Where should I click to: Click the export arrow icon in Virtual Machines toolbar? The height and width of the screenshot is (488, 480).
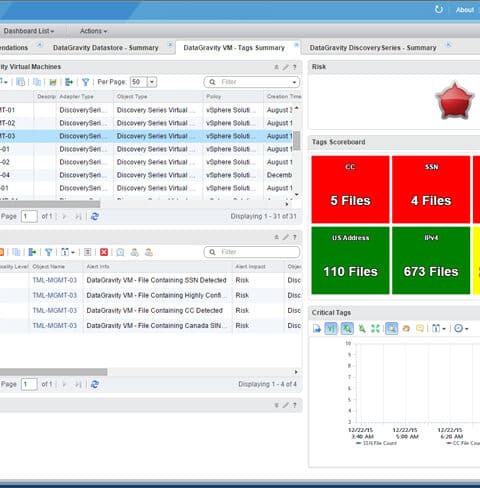click(x=69, y=82)
